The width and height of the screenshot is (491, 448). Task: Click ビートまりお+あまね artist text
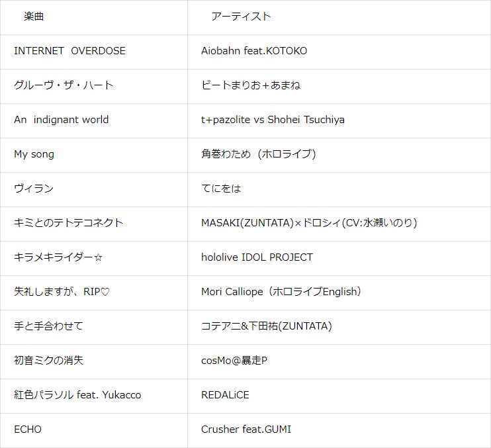click(x=251, y=85)
